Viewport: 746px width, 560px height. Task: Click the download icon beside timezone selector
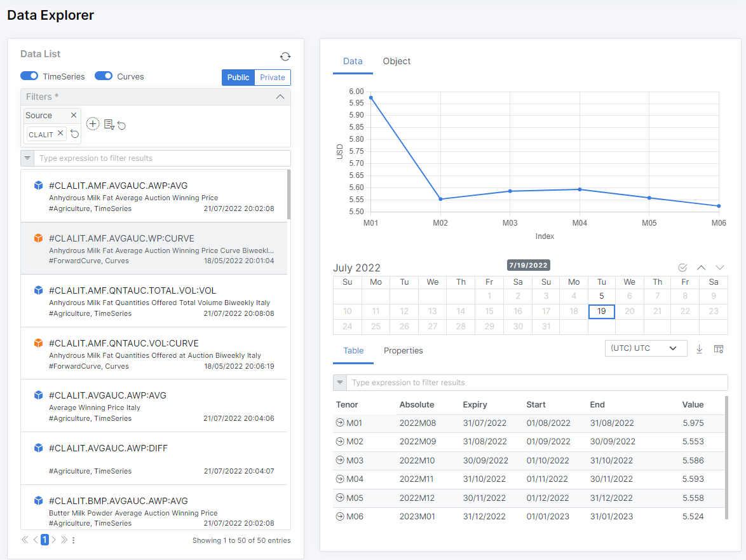click(x=699, y=349)
